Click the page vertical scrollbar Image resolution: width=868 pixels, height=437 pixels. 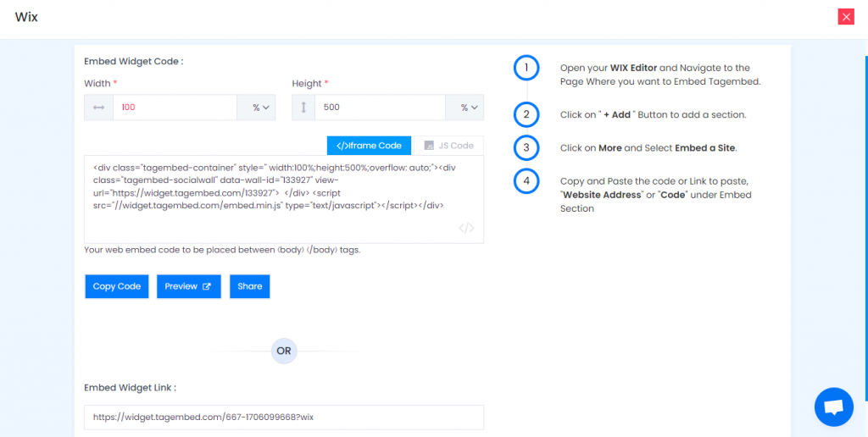pyautogui.click(x=866, y=227)
